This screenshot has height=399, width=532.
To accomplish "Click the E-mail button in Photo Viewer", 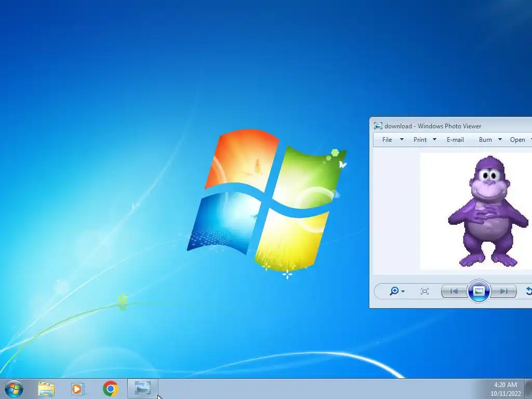I will coord(455,140).
